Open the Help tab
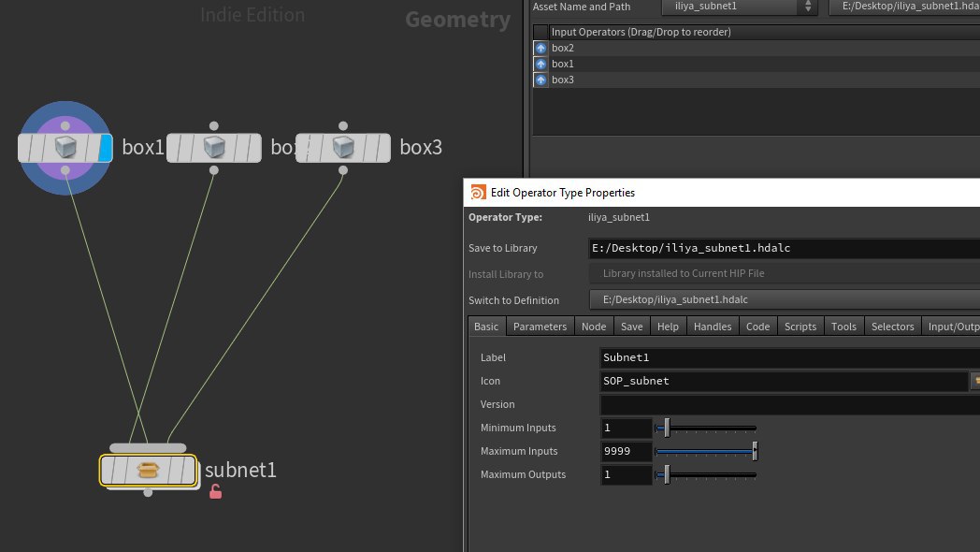The height and width of the screenshot is (552, 980). (668, 327)
